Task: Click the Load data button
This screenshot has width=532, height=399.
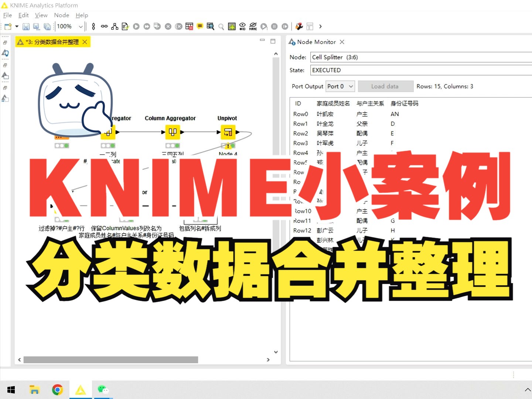Action: point(385,86)
